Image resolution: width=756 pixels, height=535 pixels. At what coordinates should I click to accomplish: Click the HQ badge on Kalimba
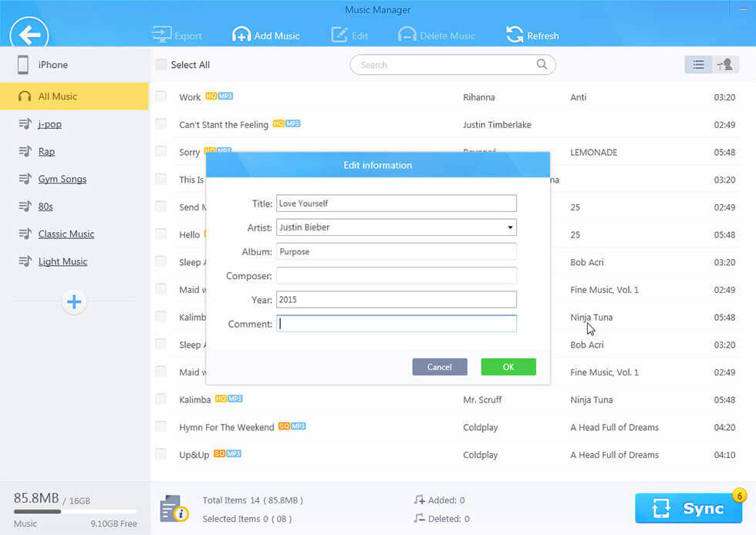(x=221, y=399)
